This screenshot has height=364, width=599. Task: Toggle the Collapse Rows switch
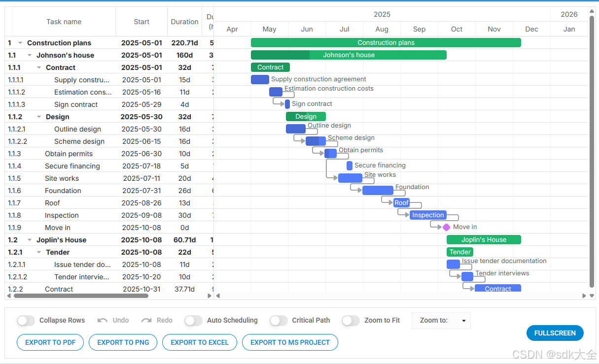point(26,320)
